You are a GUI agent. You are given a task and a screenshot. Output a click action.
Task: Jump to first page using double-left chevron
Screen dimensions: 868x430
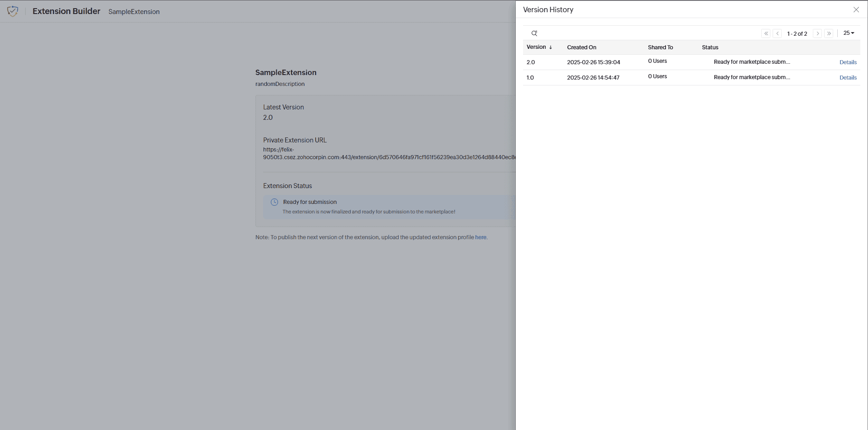tap(766, 33)
